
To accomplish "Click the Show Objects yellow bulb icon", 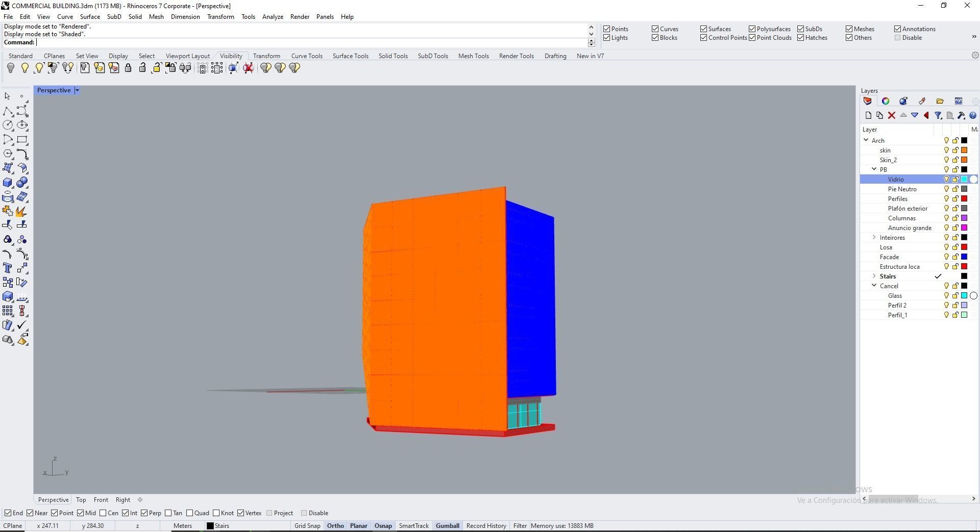I will (x=24, y=68).
